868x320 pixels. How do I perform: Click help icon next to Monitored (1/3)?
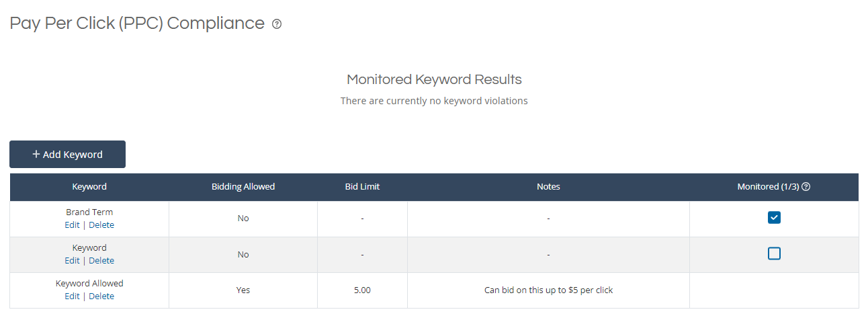806,187
